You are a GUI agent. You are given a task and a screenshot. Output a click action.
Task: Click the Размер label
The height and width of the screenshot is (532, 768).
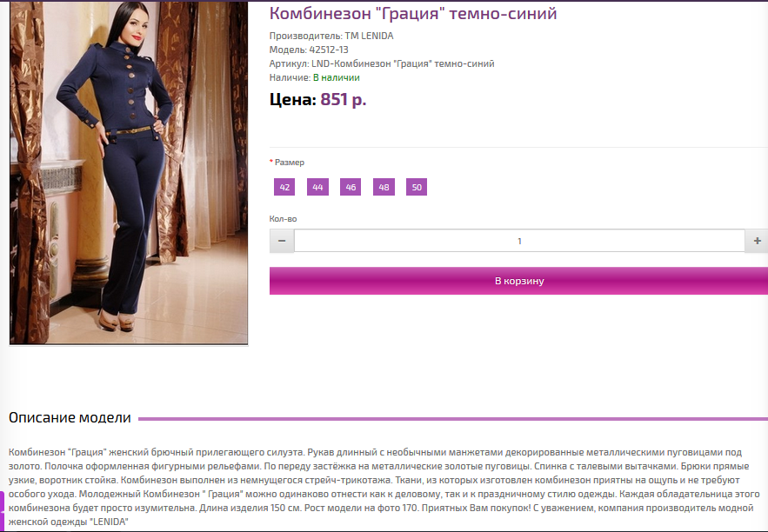[x=290, y=162]
